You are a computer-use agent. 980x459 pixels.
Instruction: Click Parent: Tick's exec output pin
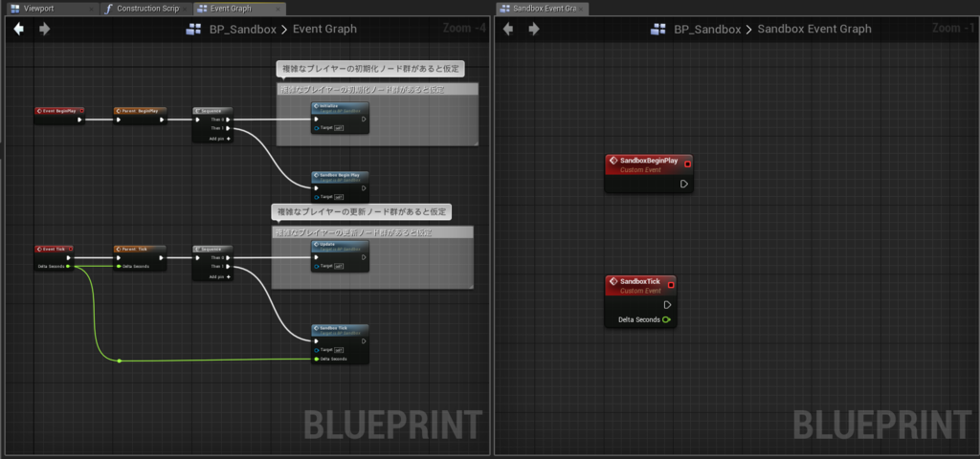click(162, 257)
